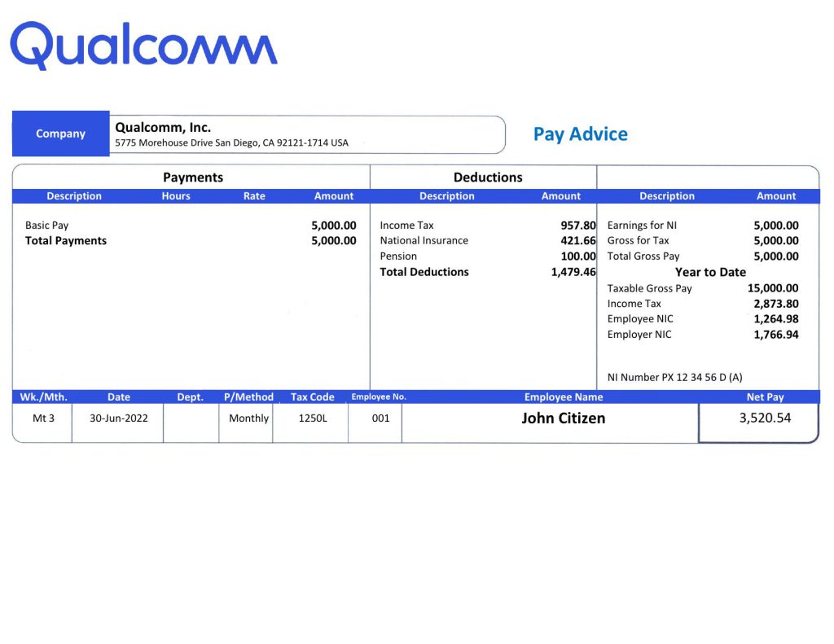Click the tax code 1250L cell
Viewport: 834px width, 644px height.
tap(312, 418)
